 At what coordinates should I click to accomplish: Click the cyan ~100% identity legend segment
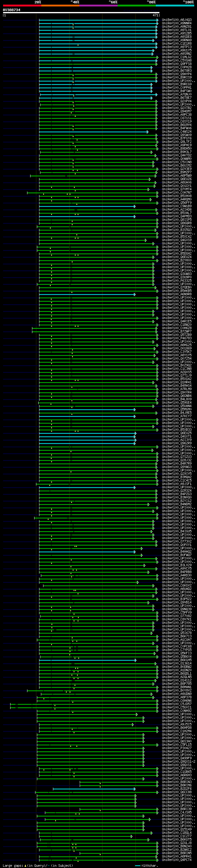[175, 6]
